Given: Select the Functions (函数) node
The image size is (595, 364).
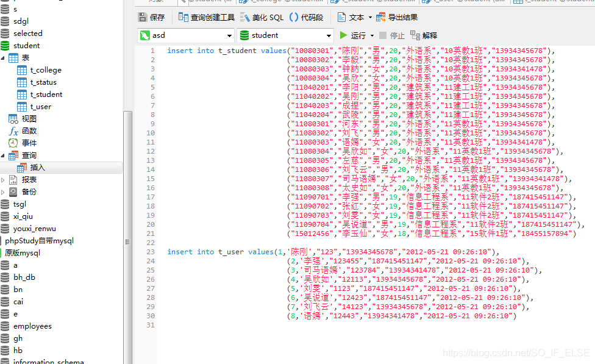Looking at the screenshot, I should tap(29, 131).
